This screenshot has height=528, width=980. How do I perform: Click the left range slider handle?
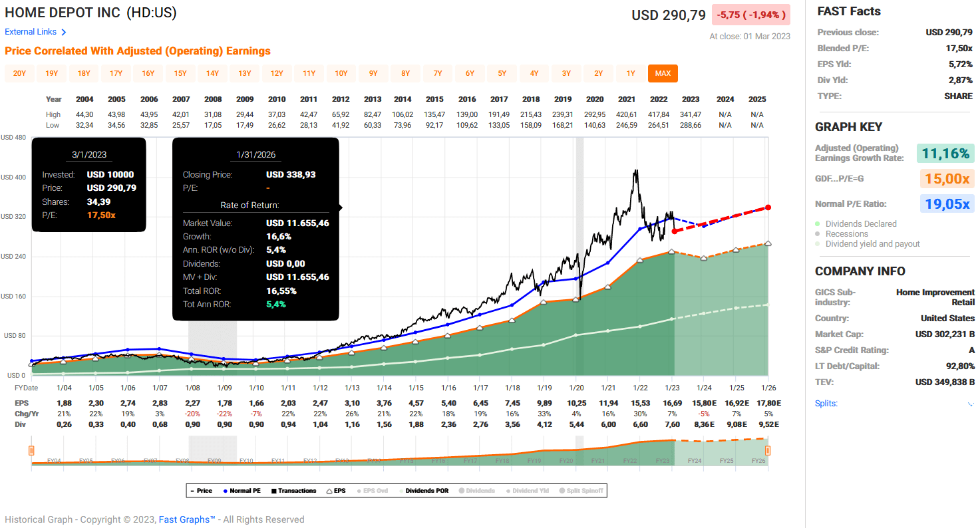tap(31, 451)
